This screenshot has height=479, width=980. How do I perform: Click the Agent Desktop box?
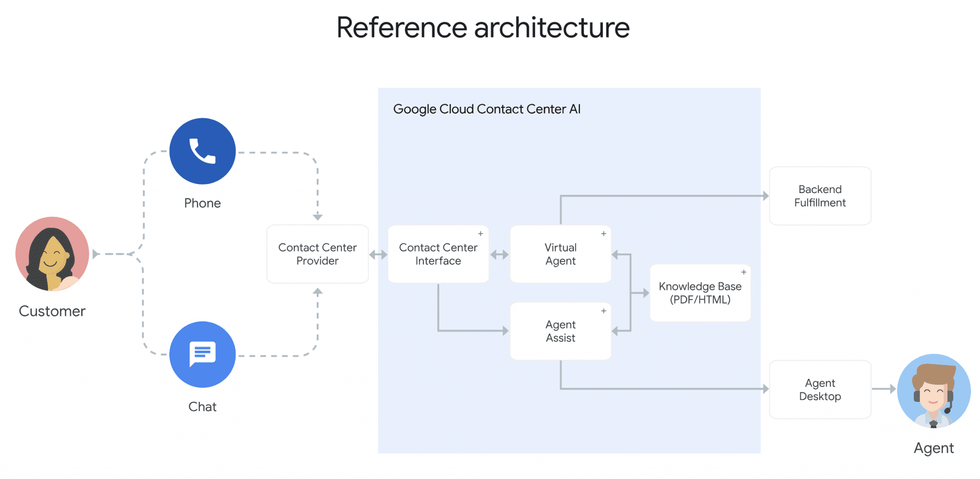(x=820, y=389)
